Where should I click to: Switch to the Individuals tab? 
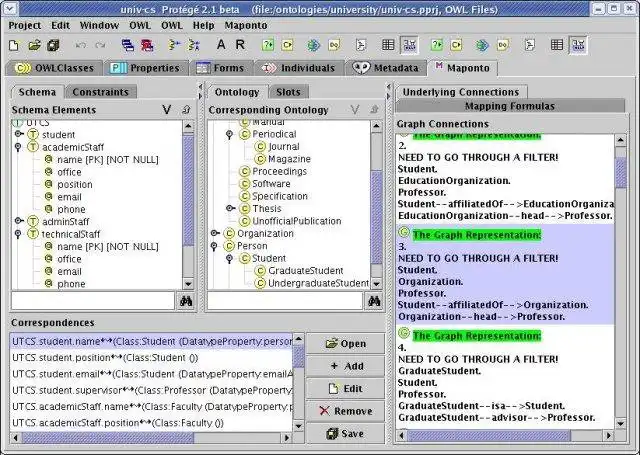coord(298,68)
